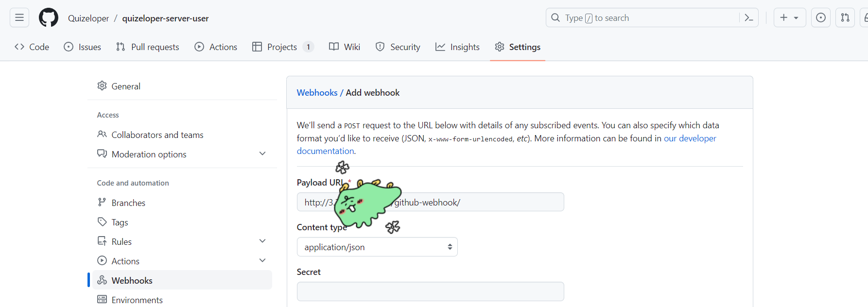Click the plus create-new icon
The width and height of the screenshot is (868, 307).
point(783,18)
